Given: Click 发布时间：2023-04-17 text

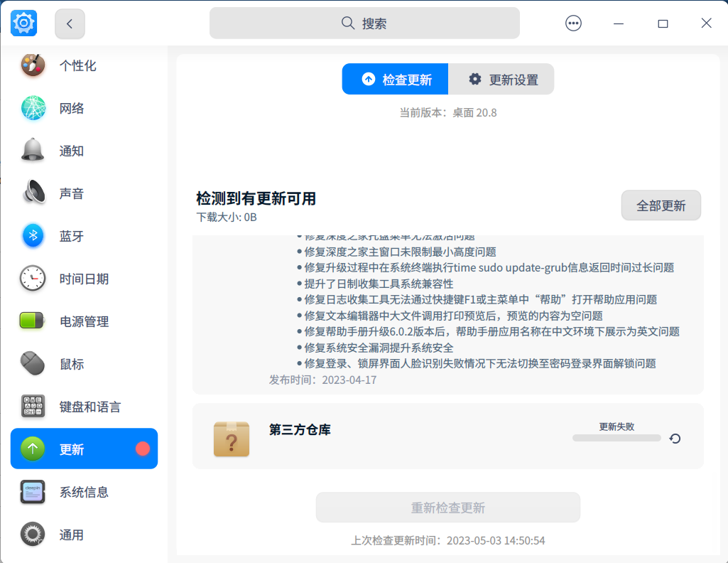Looking at the screenshot, I should pos(322,380).
